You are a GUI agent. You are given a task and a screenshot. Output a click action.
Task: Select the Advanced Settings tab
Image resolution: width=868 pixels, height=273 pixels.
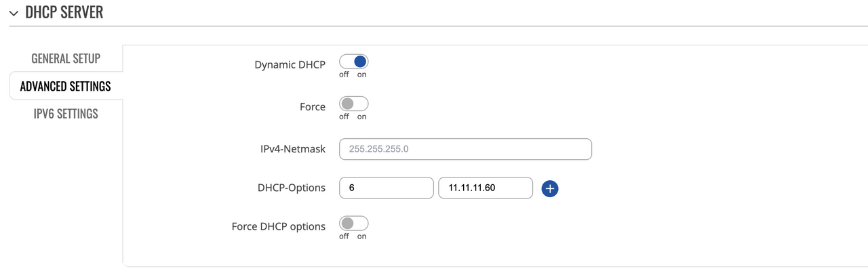click(66, 86)
